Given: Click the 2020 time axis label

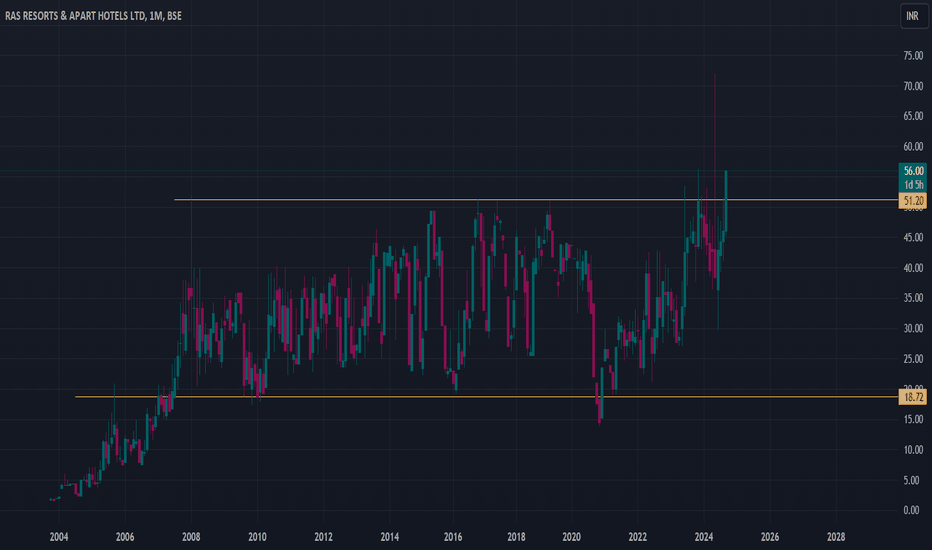Looking at the screenshot, I should pos(571,537).
